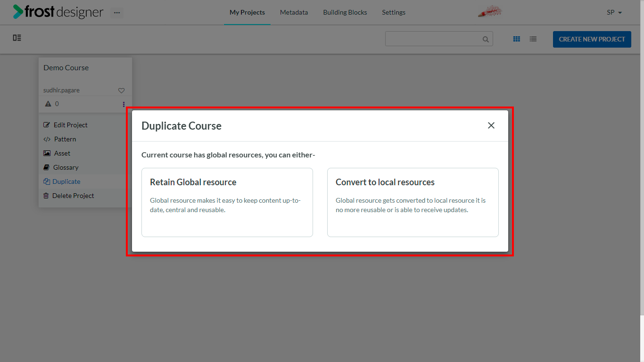Open the My Projects tab
Screen dimensions: 644x362
point(247,12)
